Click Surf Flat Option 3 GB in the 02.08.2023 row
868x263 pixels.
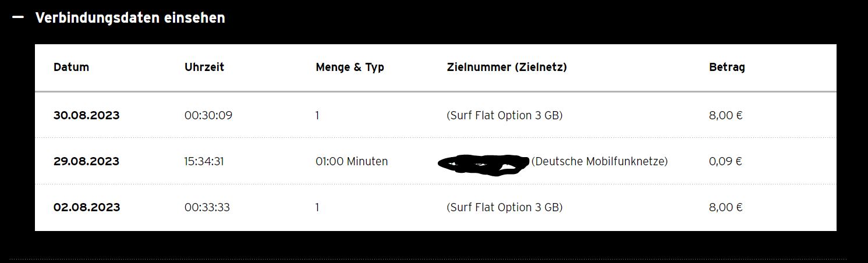point(504,207)
